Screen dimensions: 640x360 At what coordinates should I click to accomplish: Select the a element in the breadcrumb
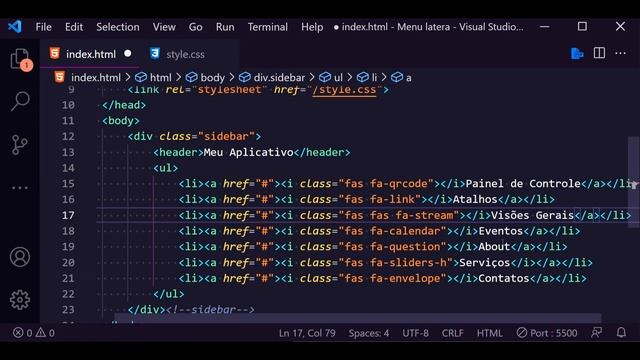tap(409, 78)
